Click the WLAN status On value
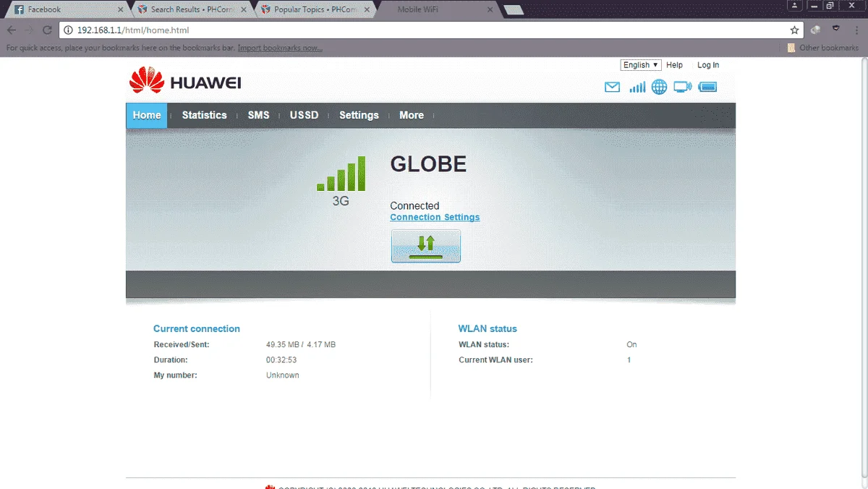Viewport: 868px width, 489px height. [x=631, y=345]
